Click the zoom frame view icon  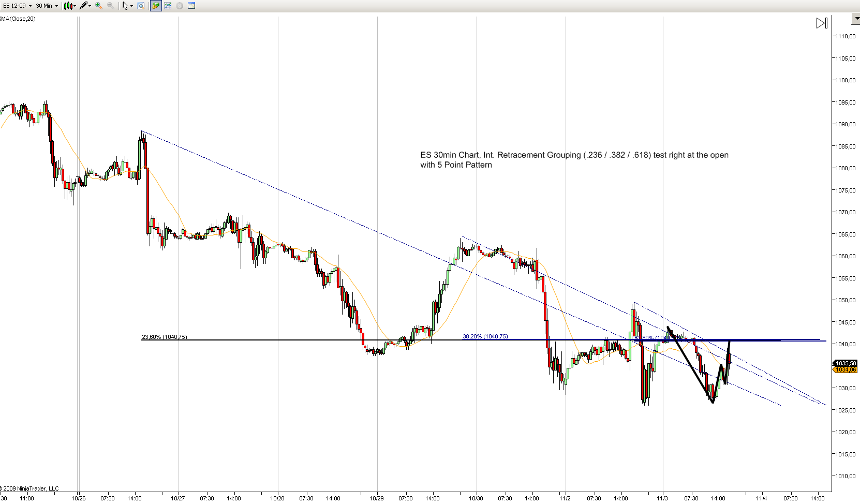(141, 6)
